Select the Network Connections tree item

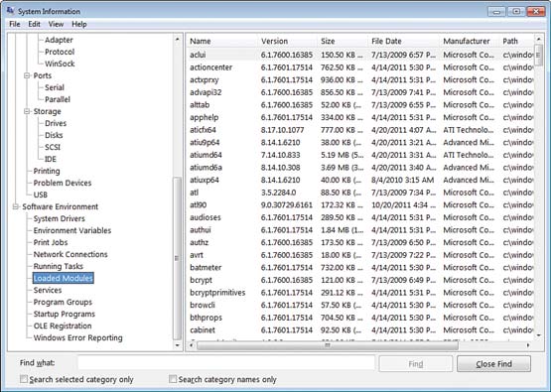[70, 254]
